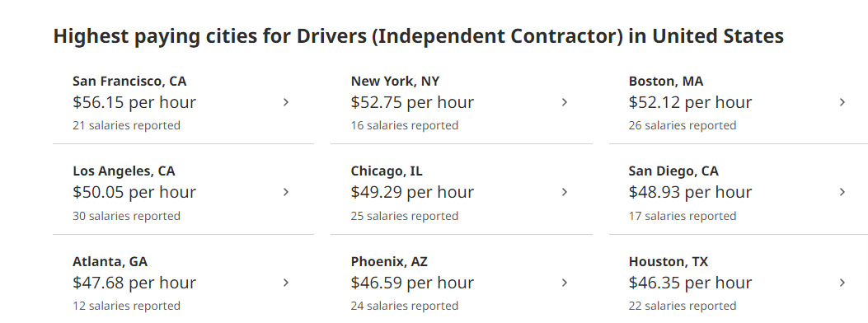
Task: Click the chevron arrow beside Houston, TX
Action: [x=842, y=283]
